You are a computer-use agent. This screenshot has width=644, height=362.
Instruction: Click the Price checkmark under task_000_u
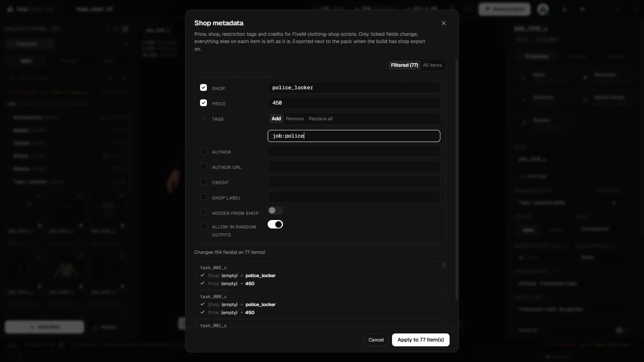point(202,313)
